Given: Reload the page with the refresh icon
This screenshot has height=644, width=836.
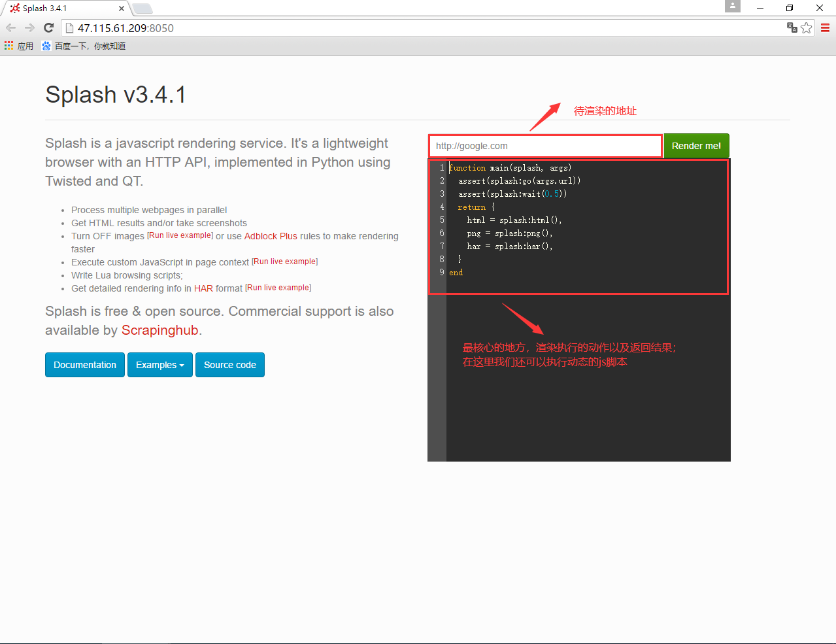Looking at the screenshot, I should click(48, 27).
